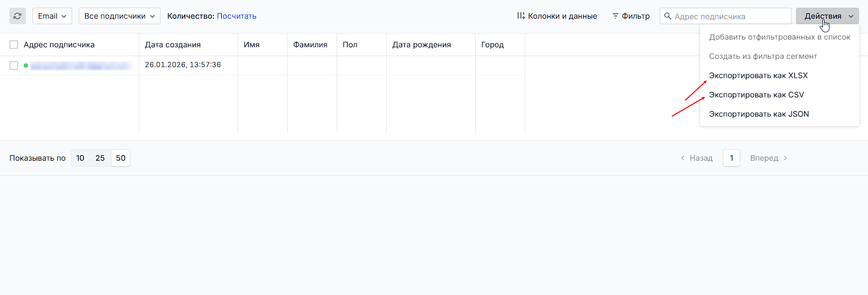
Task: Click the refresh icon button
Action: [x=18, y=16]
